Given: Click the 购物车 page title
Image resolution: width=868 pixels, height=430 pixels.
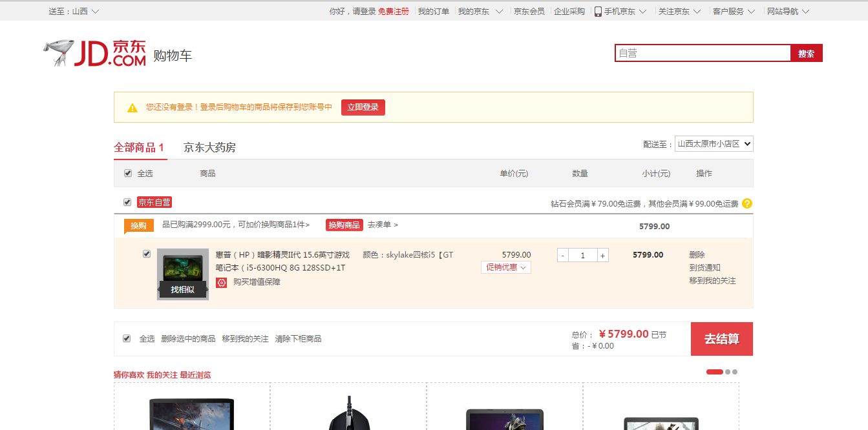Looking at the screenshot, I should (173, 56).
